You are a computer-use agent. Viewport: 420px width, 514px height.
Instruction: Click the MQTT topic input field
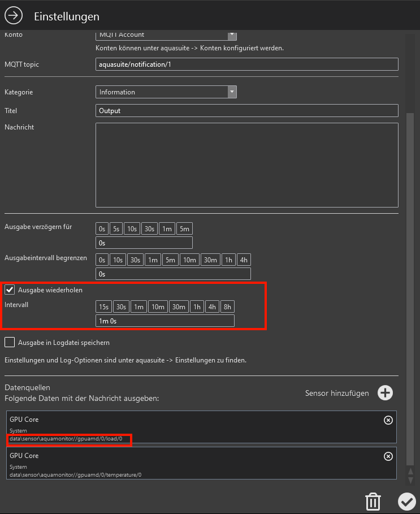(x=246, y=64)
